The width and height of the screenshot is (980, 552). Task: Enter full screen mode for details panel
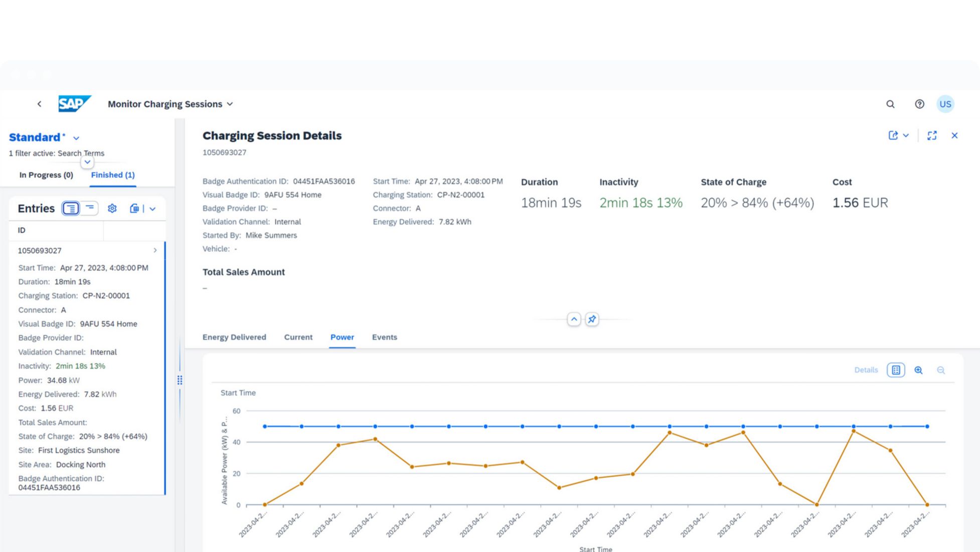click(932, 135)
